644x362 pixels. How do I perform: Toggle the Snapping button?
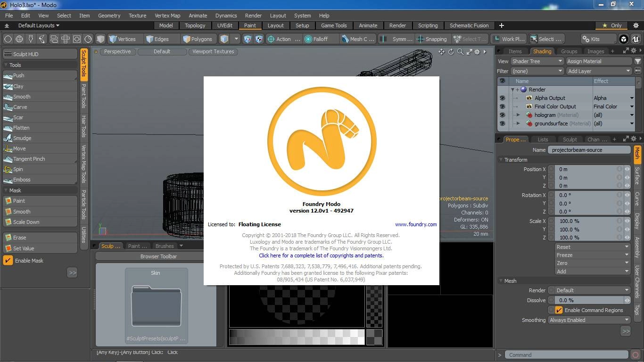pyautogui.click(x=432, y=39)
